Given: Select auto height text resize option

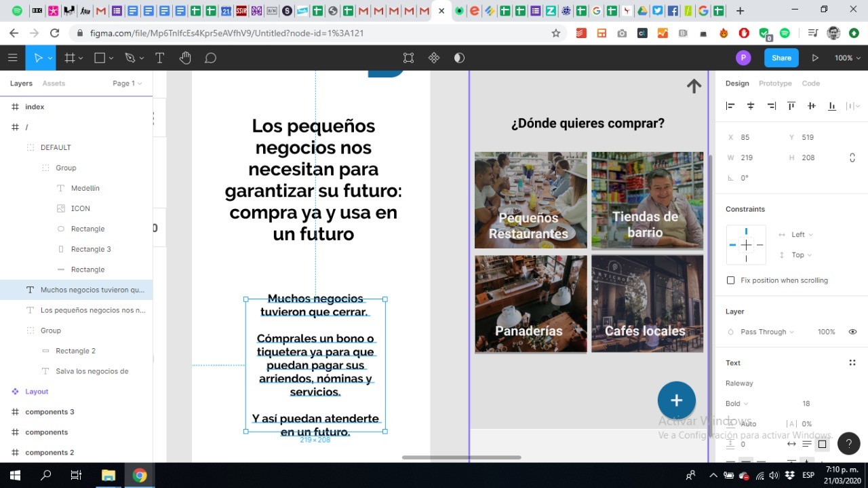Looking at the screenshot, I should point(807,444).
